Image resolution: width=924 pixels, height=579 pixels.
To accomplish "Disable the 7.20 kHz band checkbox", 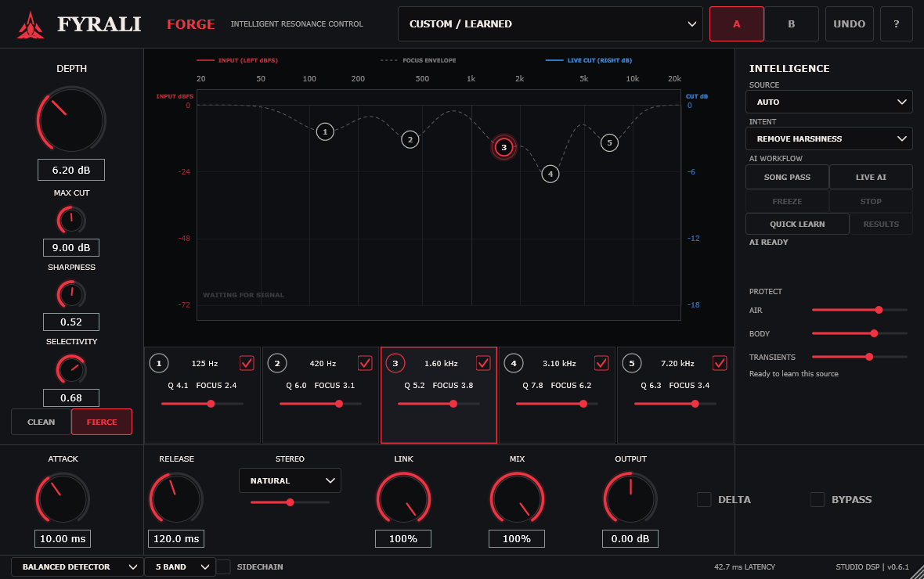I will pyautogui.click(x=720, y=363).
